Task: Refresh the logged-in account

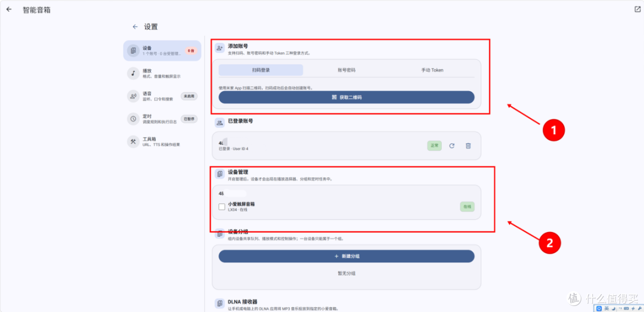Action: [451, 146]
